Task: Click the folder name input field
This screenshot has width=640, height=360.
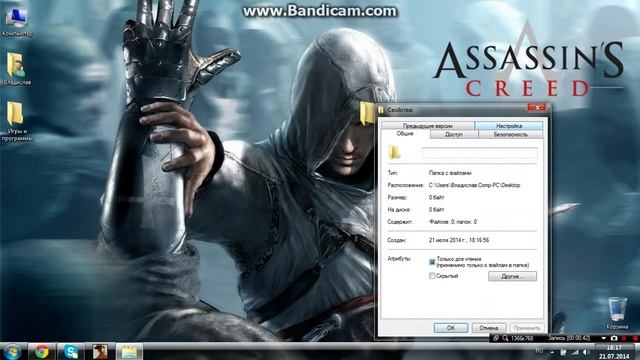Action: tap(480, 153)
